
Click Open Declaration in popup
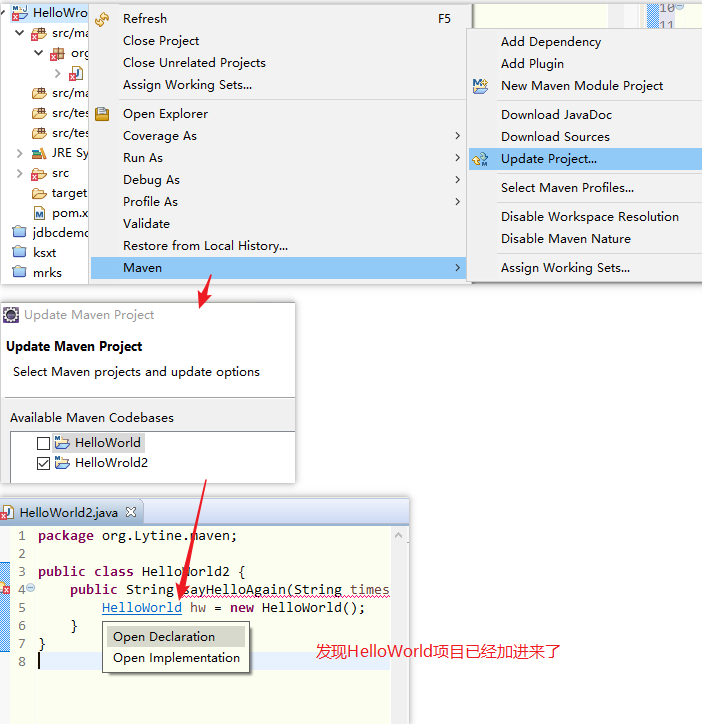pyautogui.click(x=176, y=637)
